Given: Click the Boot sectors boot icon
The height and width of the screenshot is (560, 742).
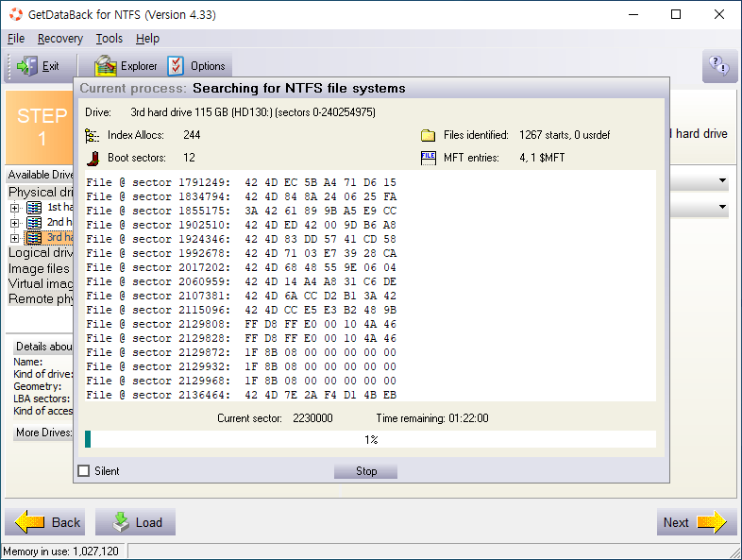Looking at the screenshot, I should 93,158.
